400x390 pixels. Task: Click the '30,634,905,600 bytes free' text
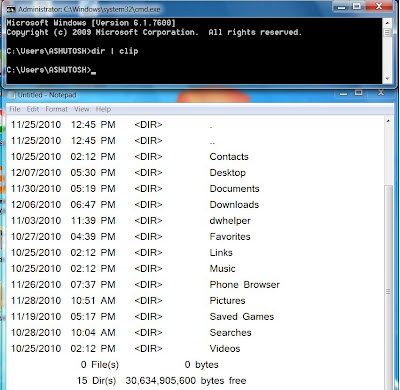point(186,381)
